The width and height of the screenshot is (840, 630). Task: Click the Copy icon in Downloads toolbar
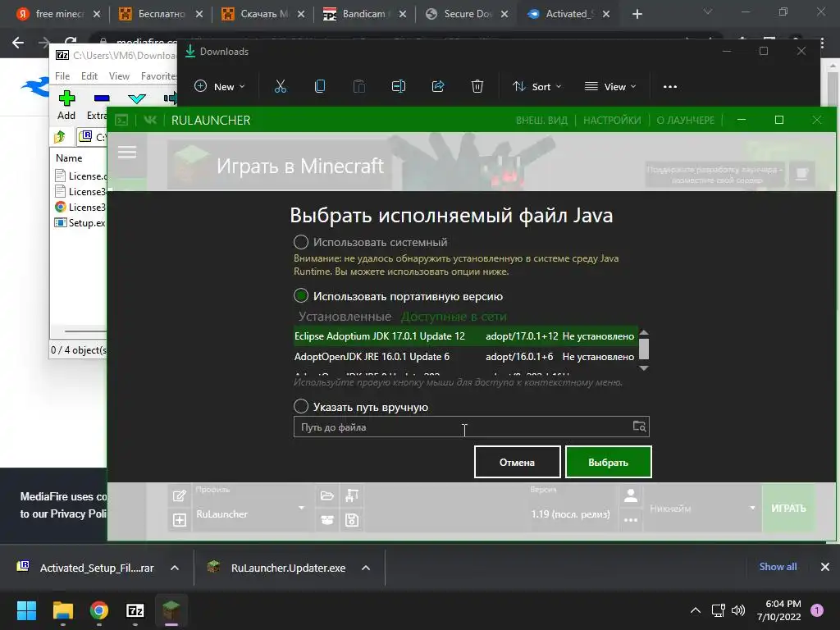pyautogui.click(x=320, y=86)
